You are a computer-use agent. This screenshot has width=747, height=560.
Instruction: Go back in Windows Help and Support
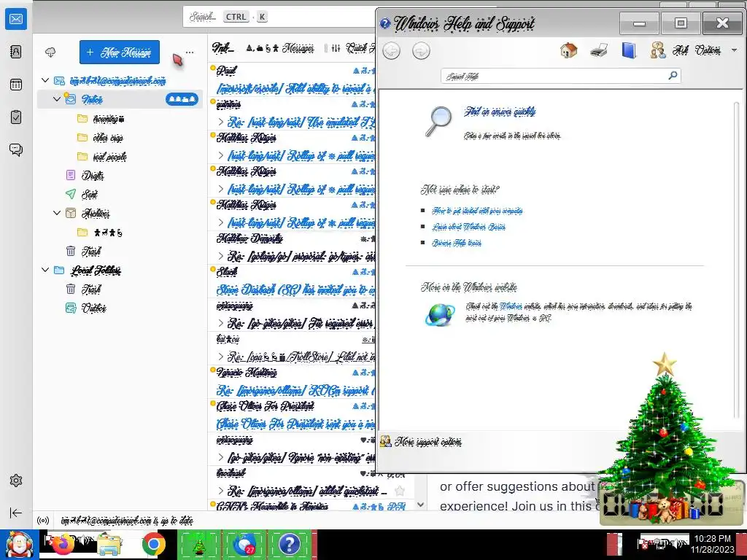pos(392,50)
